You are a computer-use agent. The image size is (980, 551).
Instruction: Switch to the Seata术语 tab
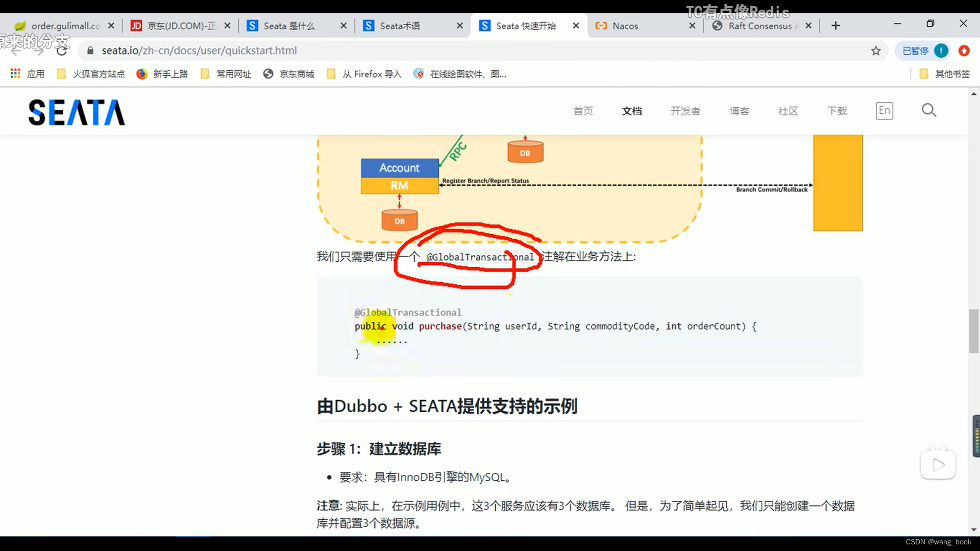(412, 26)
